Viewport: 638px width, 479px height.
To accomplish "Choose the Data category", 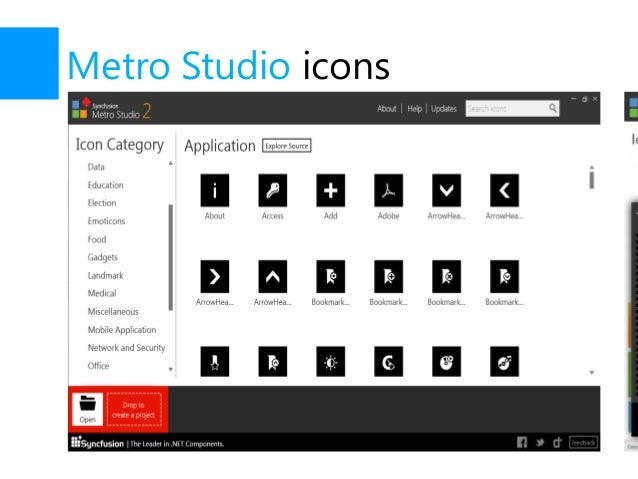I will click(x=96, y=167).
